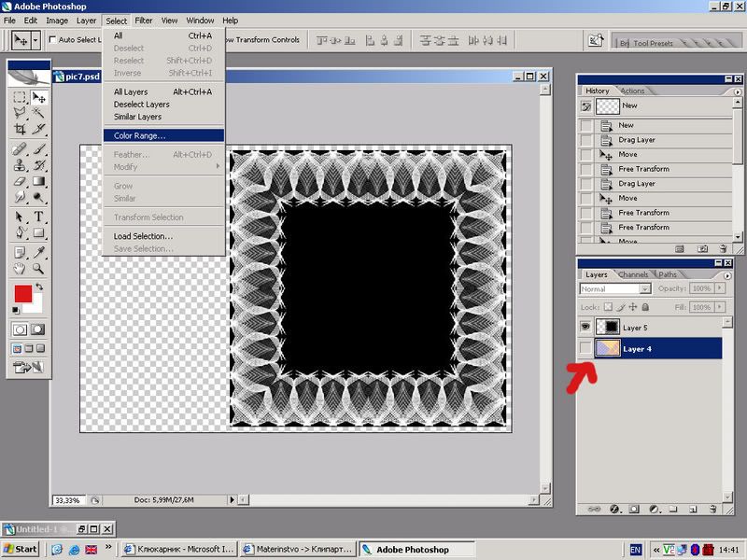
Task: Toggle Lock image pixels in Layers panel
Action: [621, 307]
